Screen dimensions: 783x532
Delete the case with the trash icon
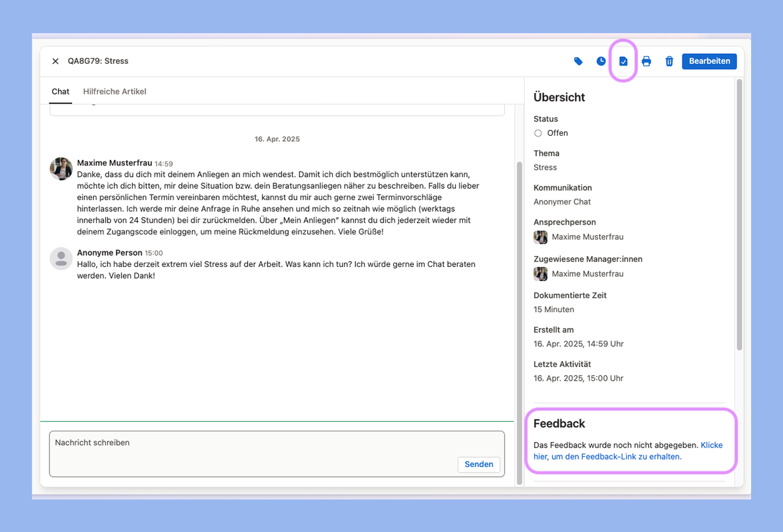click(669, 61)
